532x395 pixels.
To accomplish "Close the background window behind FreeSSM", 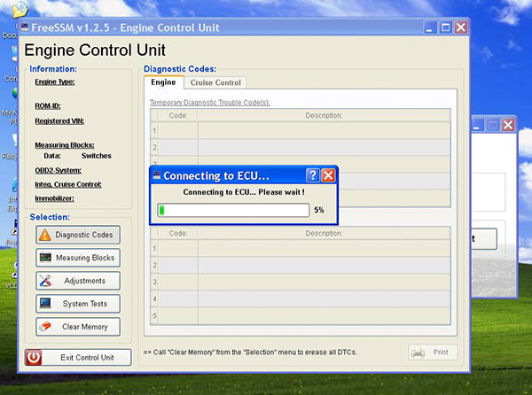I will click(508, 125).
